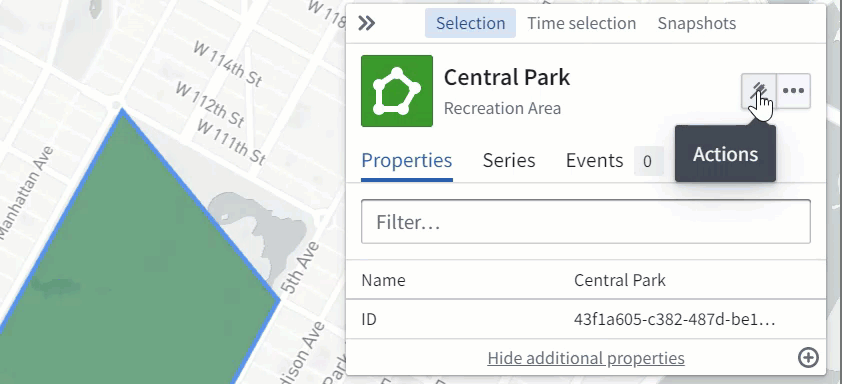842x384 pixels.
Task: Click the Recreation Area subtitle
Action: (x=502, y=108)
